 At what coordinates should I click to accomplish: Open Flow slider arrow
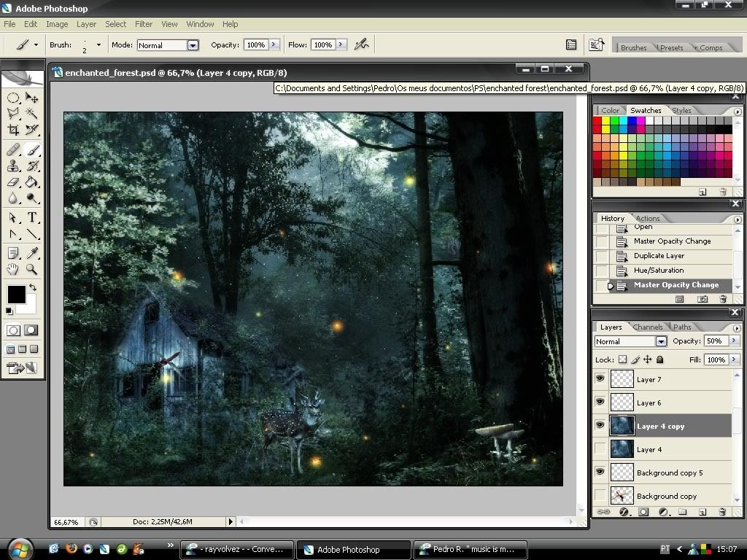(341, 44)
